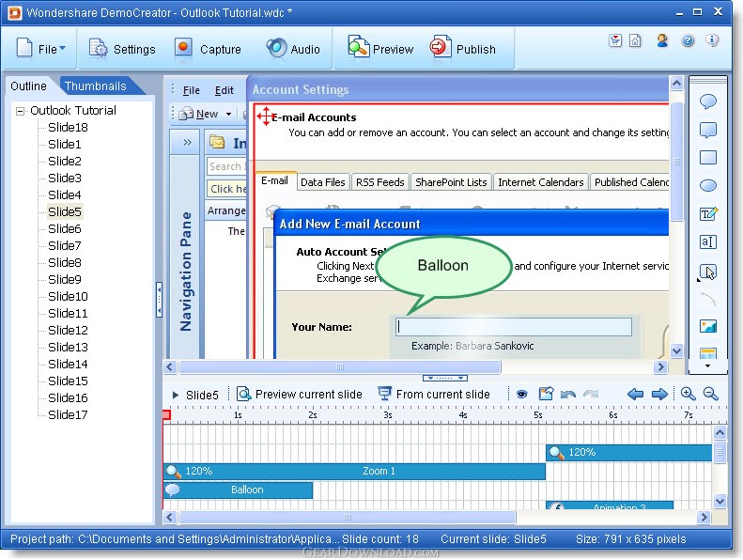Click the Data Files tab in slide

[323, 182]
